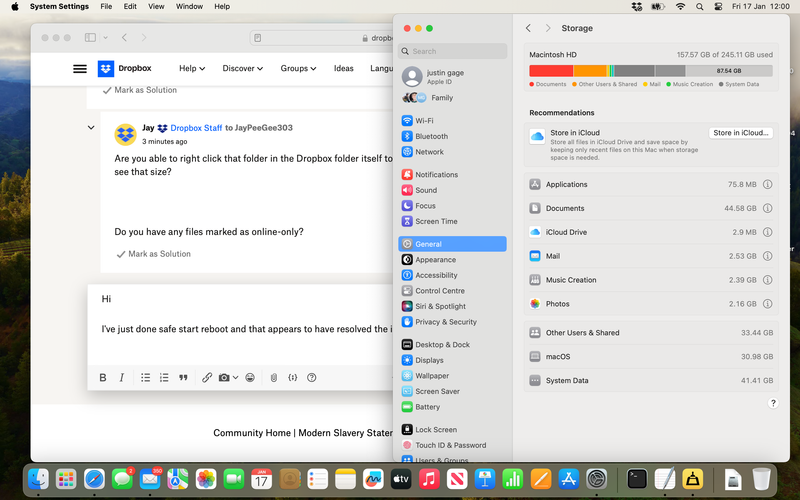Open the emoji picker in editor
The width and height of the screenshot is (800, 500).
point(250,378)
